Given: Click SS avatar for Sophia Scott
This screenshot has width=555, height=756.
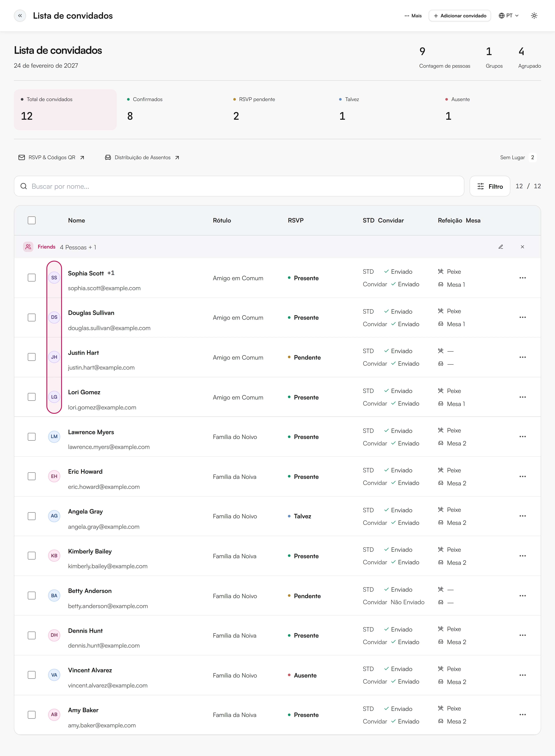Looking at the screenshot, I should (x=54, y=278).
